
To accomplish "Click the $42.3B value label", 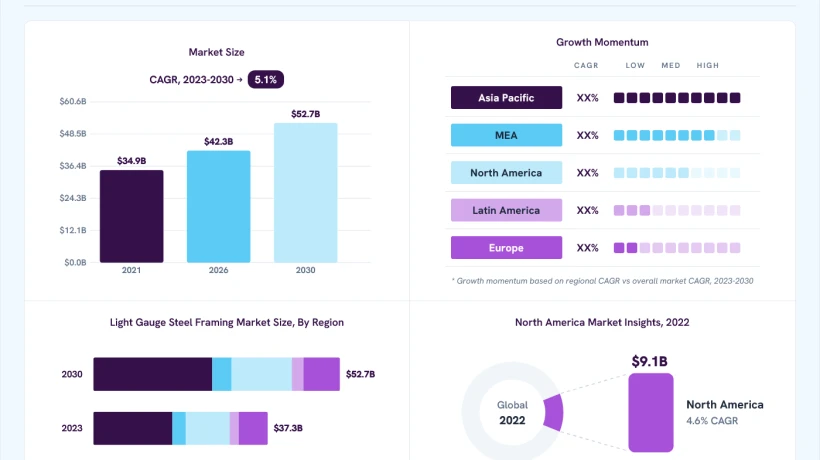I will 219,142.
